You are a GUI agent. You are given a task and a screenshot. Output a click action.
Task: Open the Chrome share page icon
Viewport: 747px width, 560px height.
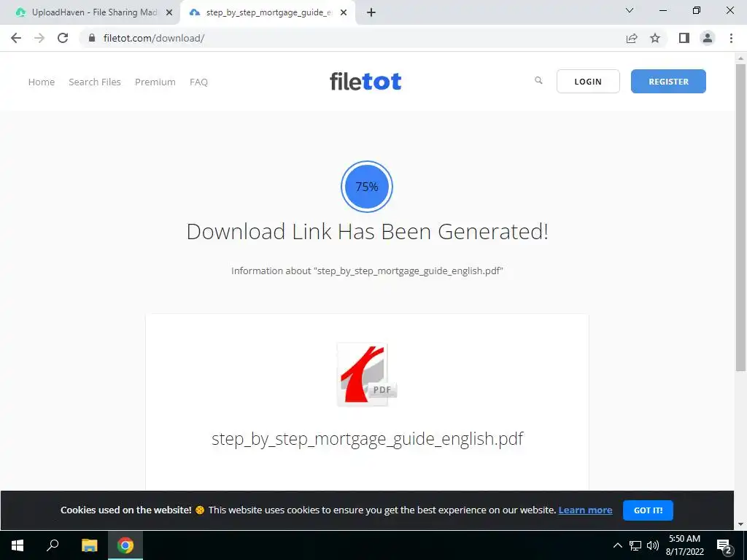tap(632, 38)
